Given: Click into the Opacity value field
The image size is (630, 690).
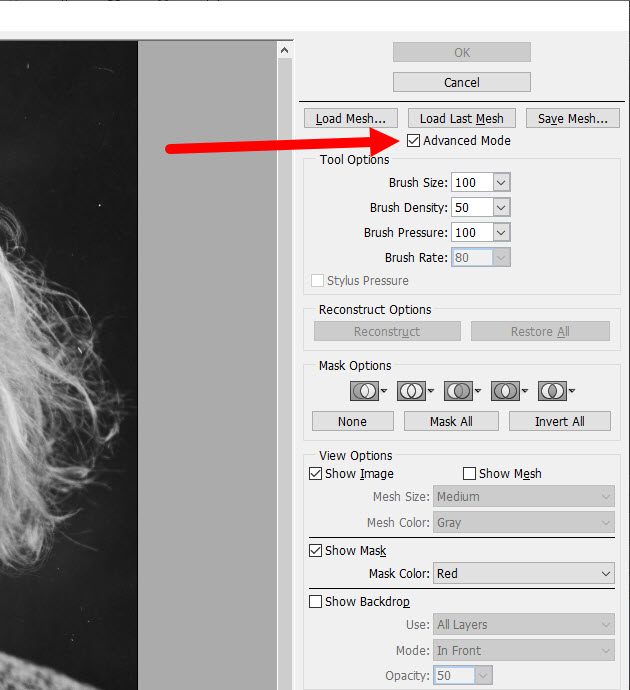Looking at the screenshot, I should pos(454,675).
